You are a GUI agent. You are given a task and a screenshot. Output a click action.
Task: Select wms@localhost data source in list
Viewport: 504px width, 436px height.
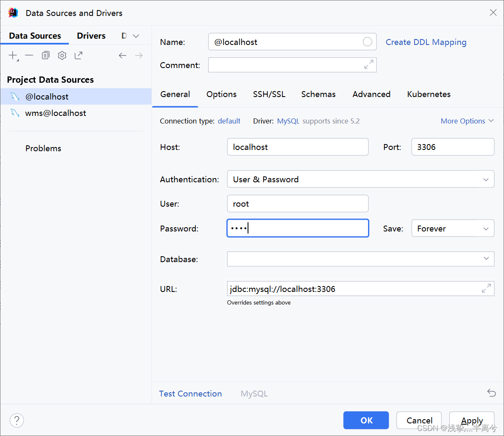(x=76, y=113)
